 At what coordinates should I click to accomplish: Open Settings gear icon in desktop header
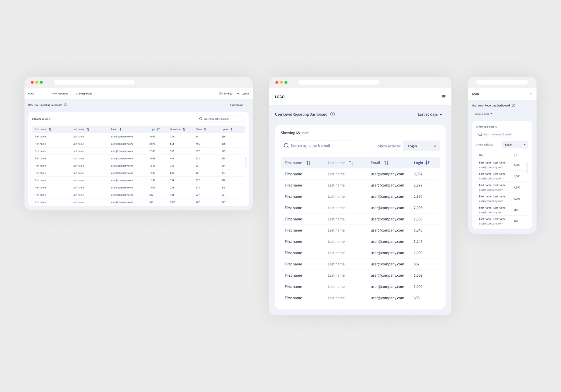[221, 93]
